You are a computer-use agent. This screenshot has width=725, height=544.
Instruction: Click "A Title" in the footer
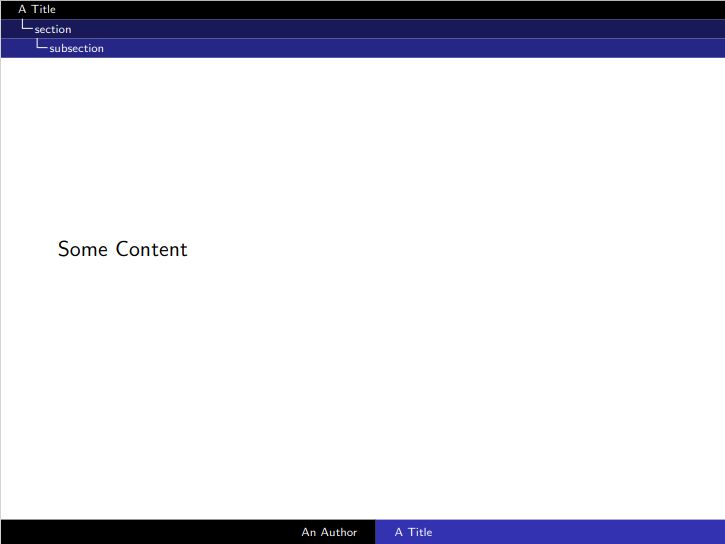(x=413, y=532)
